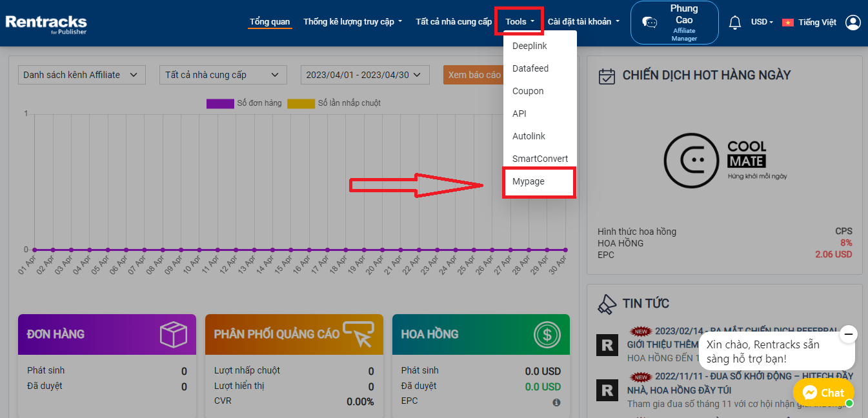The image size is (868, 418).
Task: Open the notification bell
Action: (734, 21)
